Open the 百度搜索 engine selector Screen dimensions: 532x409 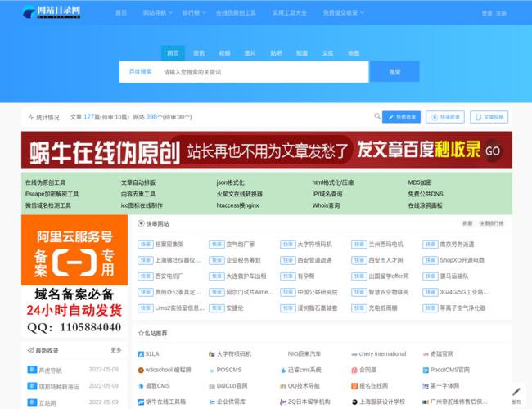point(140,72)
